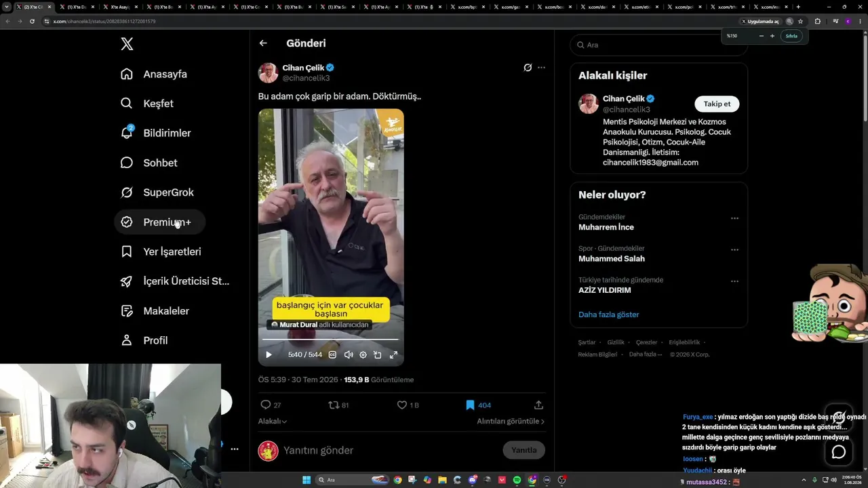Open the Windows Start menu
Screen dimensions: 868x488
(x=307, y=480)
